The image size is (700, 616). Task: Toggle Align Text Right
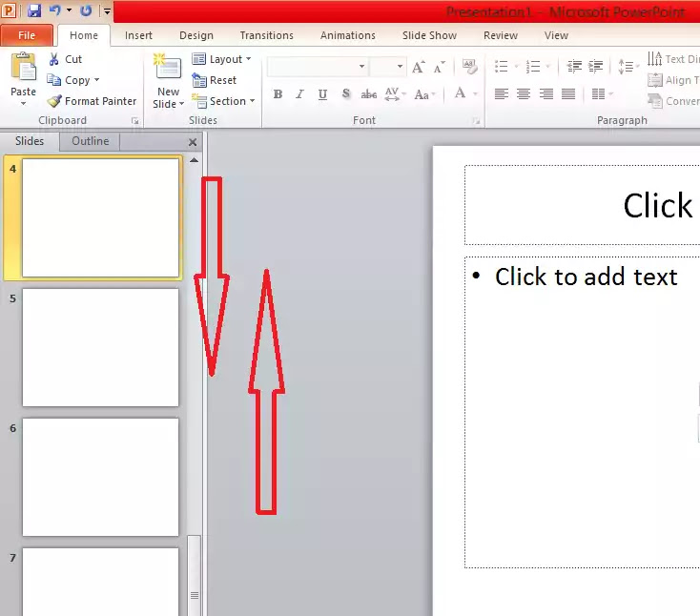(x=546, y=93)
